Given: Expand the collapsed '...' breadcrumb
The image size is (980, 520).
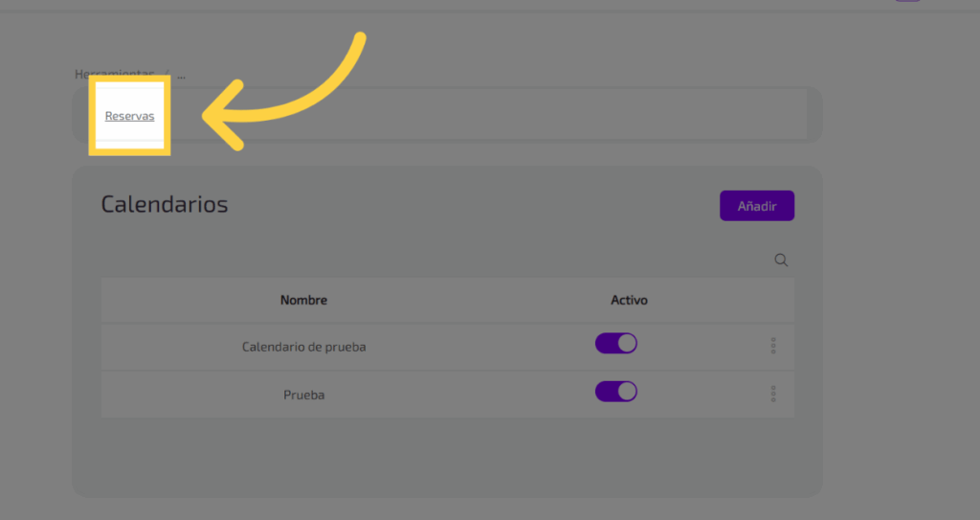Looking at the screenshot, I should [x=181, y=74].
